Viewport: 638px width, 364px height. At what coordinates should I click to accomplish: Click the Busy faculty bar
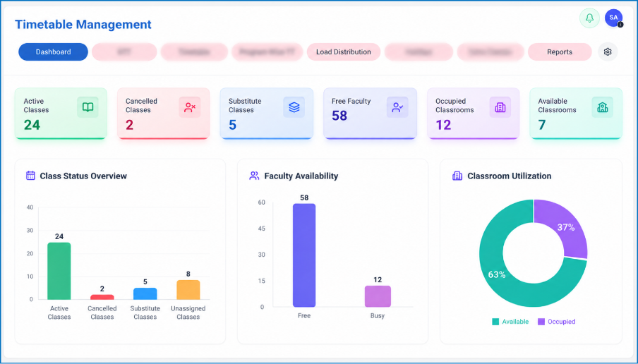(378, 296)
